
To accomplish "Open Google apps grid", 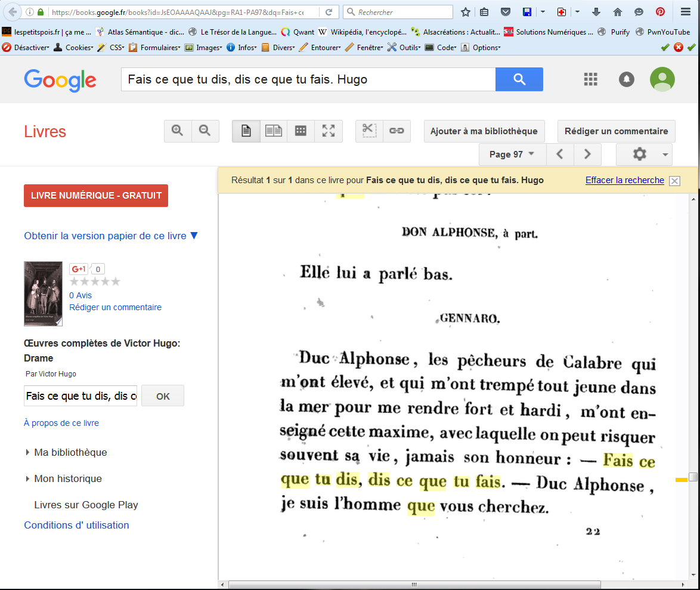I will [590, 79].
